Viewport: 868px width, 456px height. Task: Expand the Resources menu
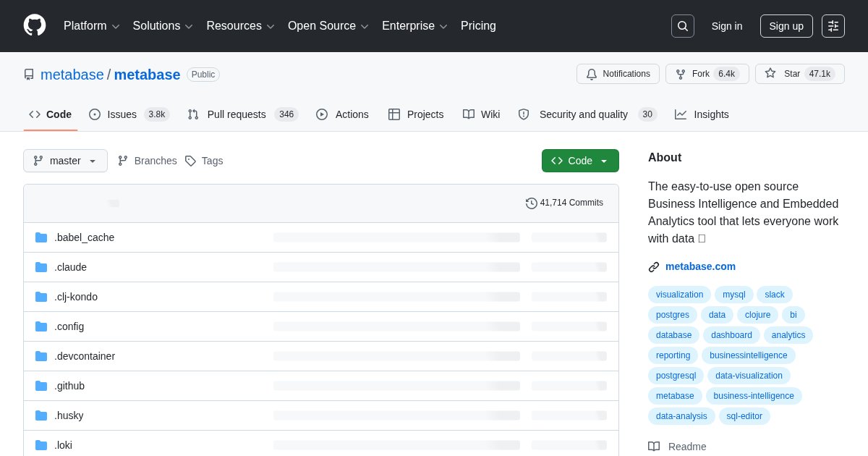click(x=241, y=26)
